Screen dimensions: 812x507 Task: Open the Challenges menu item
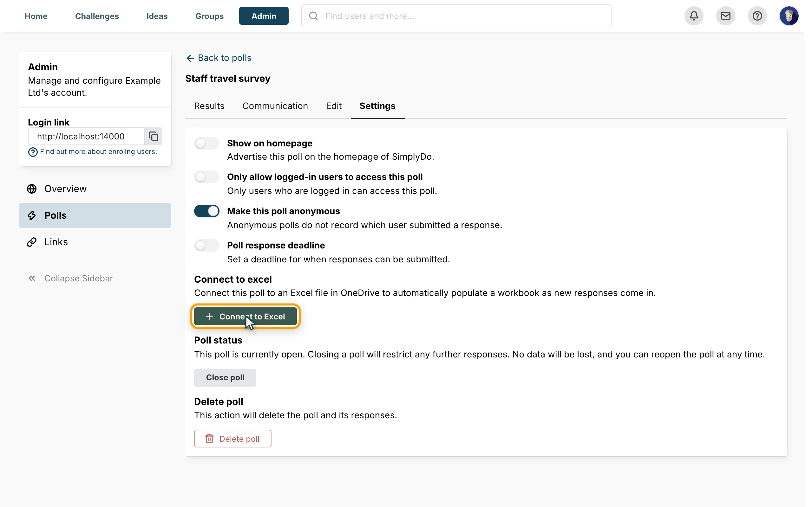click(97, 16)
